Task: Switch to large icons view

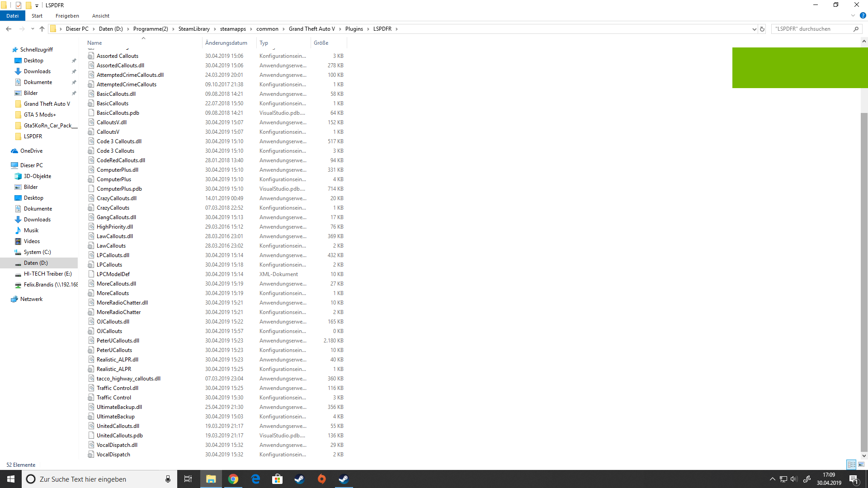Action: [x=861, y=465]
